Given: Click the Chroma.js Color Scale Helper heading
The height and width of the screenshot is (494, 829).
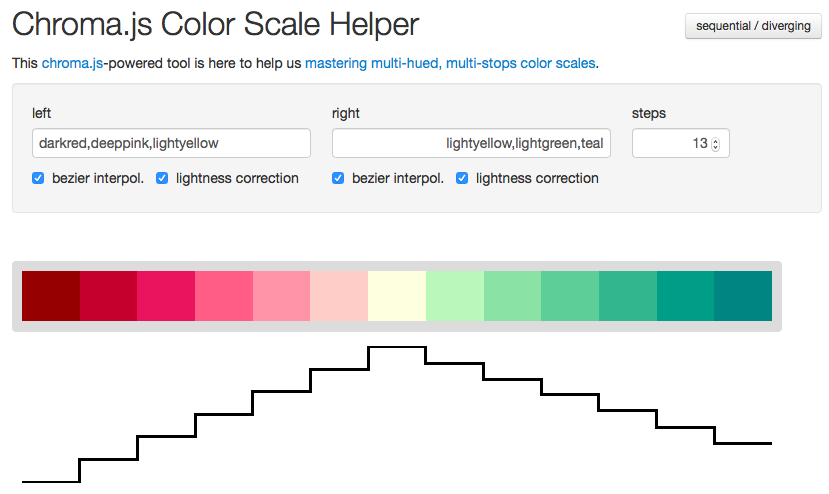Looking at the screenshot, I should pos(215,24).
